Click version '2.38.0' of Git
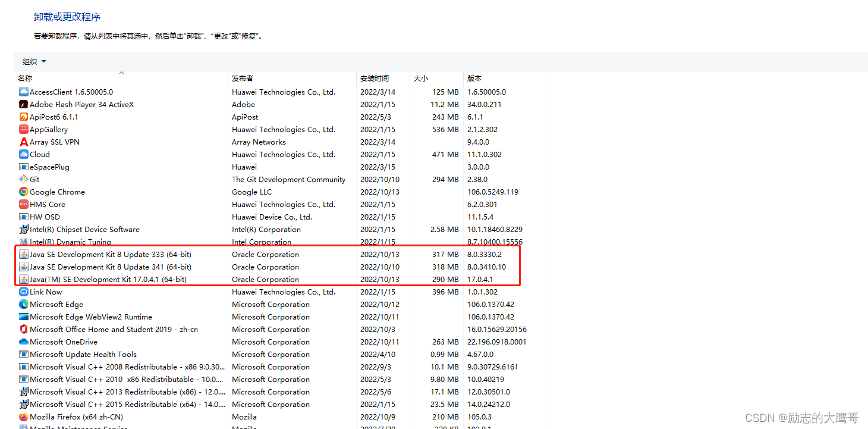 tap(477, 179)
